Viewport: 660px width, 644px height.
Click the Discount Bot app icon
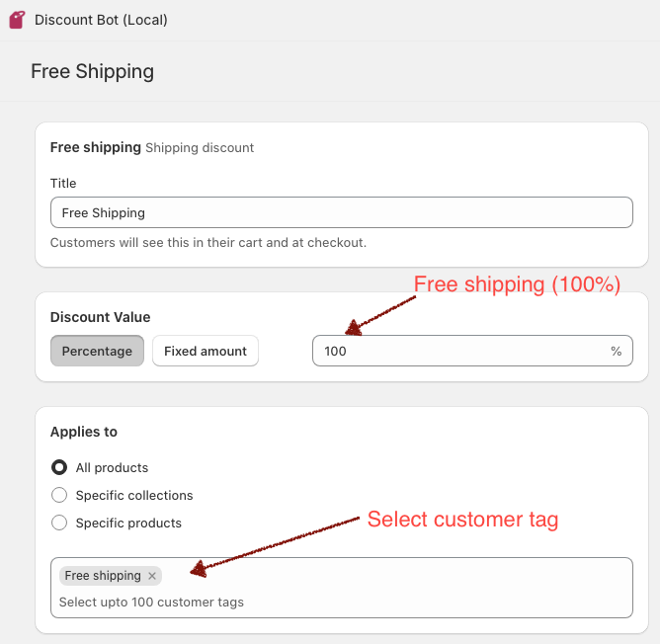click(x=17, y=20)
